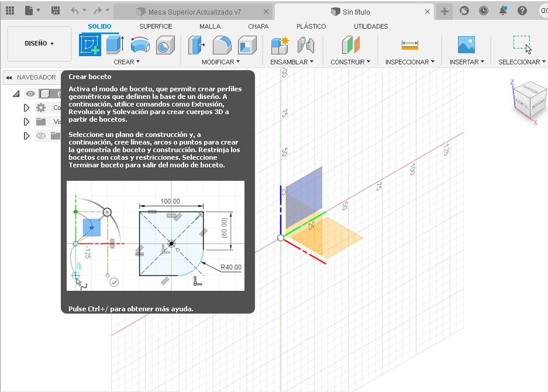Image resolution: width=548 pixels, height=392 pixels.
Task: Collapse the NAVEGADOR panel arrows
Action: (x=9, y=77)
